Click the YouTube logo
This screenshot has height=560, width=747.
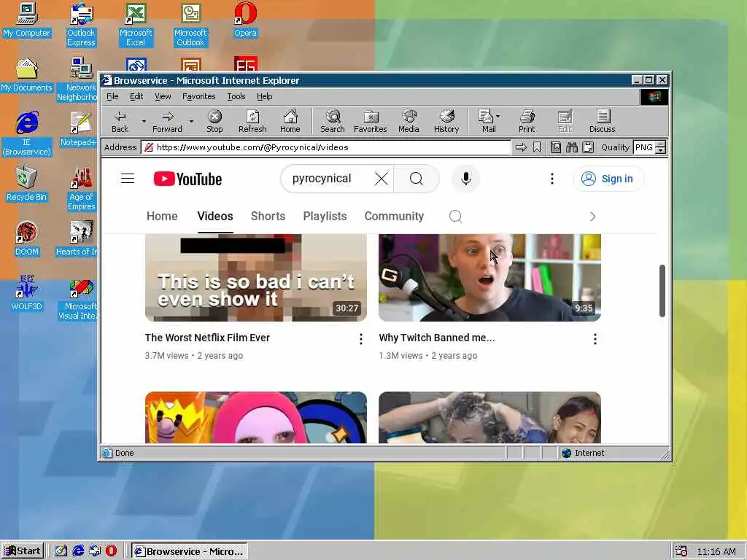(187, 179)
